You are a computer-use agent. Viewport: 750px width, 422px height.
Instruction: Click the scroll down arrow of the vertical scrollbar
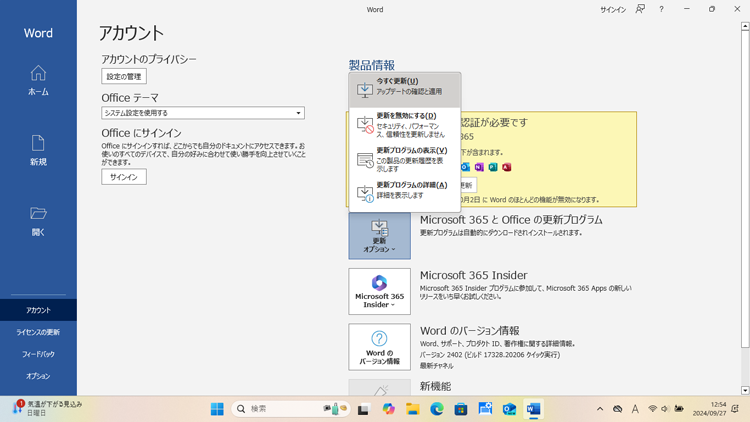pos(745,390)
